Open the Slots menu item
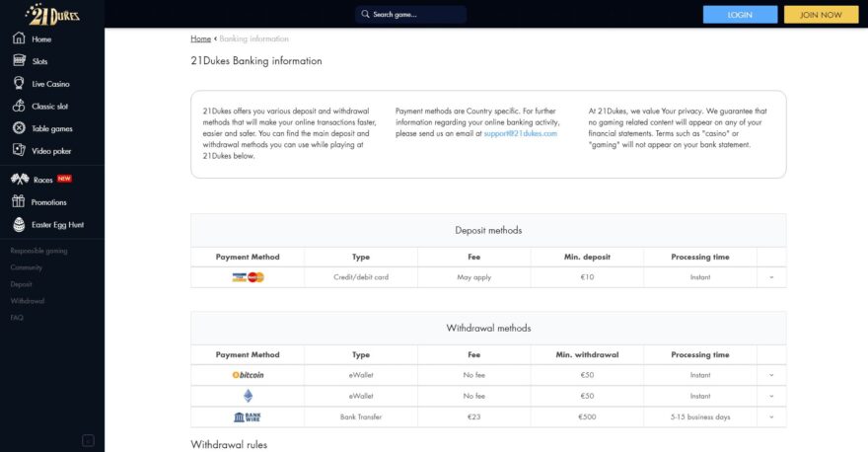 [39, 61]
